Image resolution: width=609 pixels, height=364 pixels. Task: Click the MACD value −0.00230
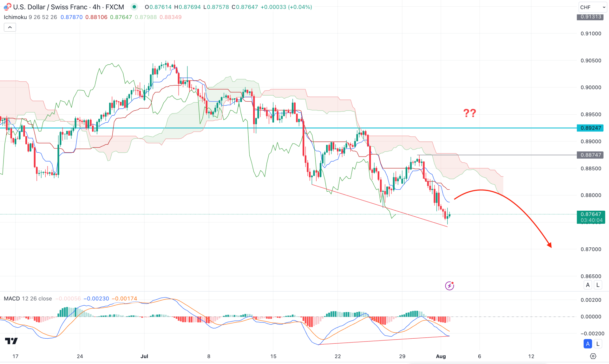coord(96,298)
